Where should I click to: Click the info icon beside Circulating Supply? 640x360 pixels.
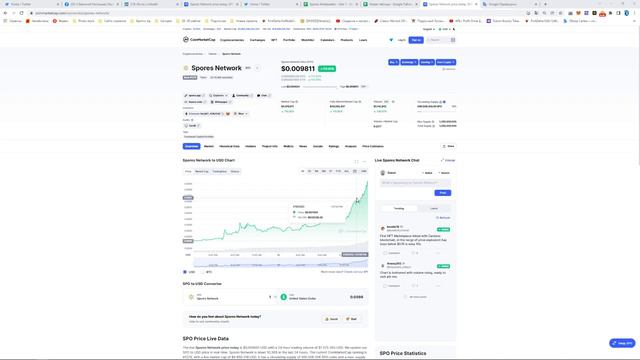tap(441, 102)
